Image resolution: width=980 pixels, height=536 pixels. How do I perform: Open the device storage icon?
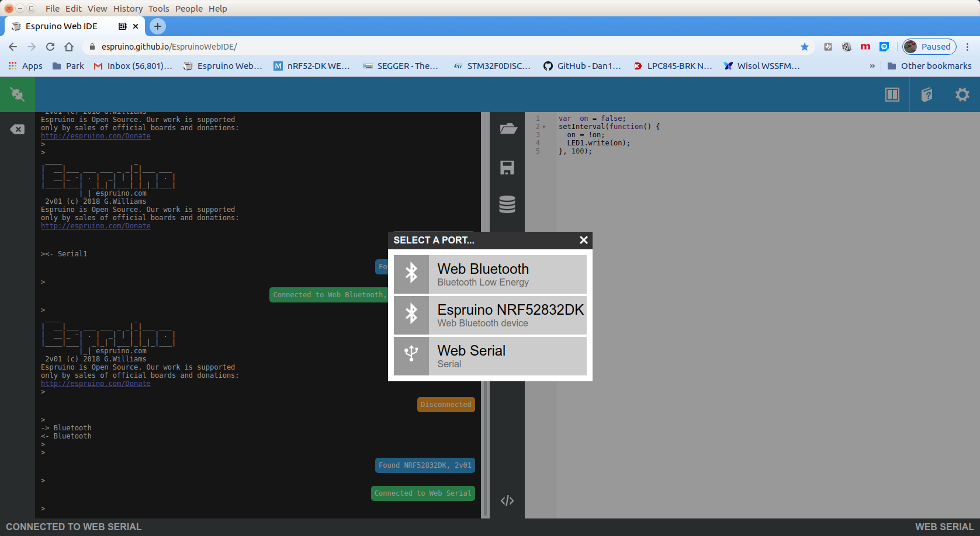click(507, 204)
